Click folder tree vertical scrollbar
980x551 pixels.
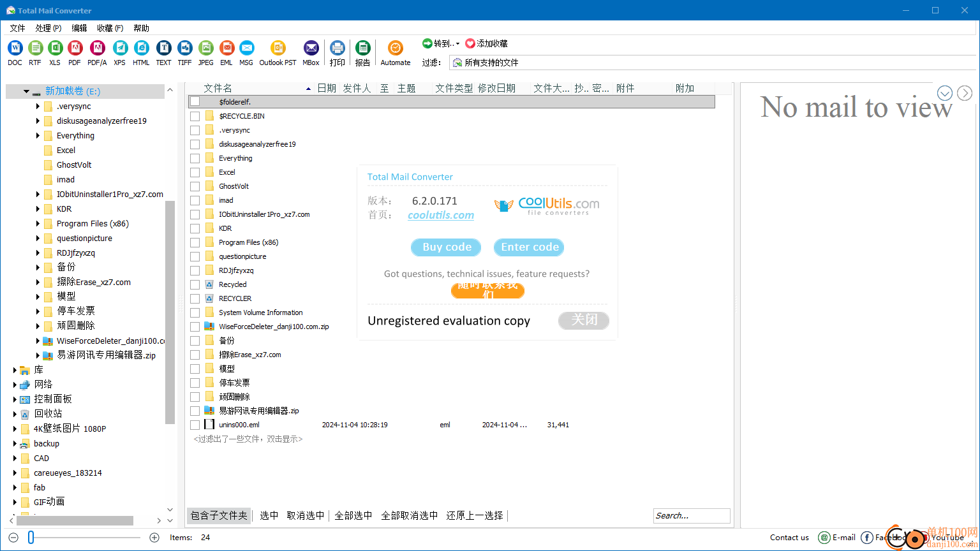click(170, 312)
